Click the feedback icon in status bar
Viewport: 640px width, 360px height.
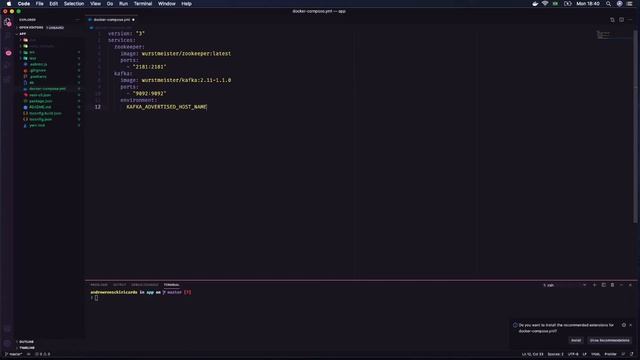(623, 354)
